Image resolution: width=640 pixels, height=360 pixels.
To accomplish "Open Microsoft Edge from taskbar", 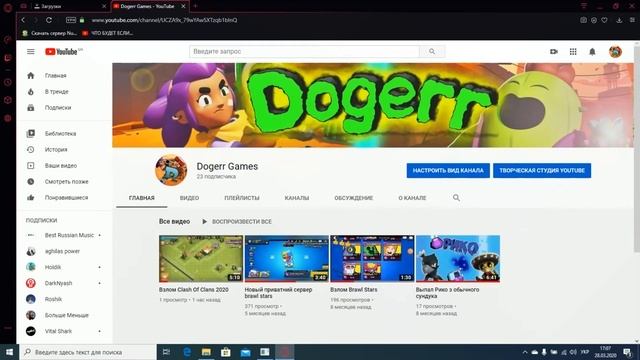I will pyautogui.click(x=187, y=352).
